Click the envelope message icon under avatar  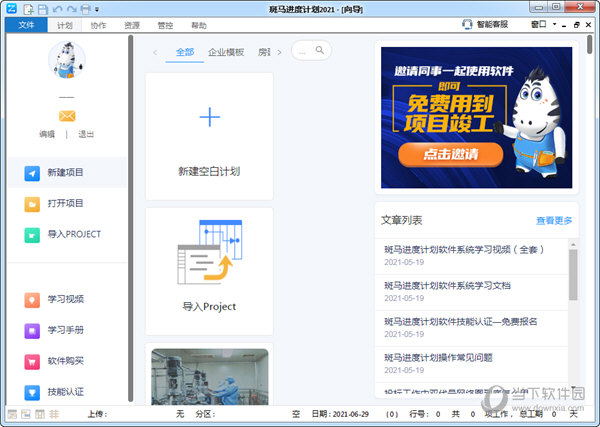(x=67, y=116)
